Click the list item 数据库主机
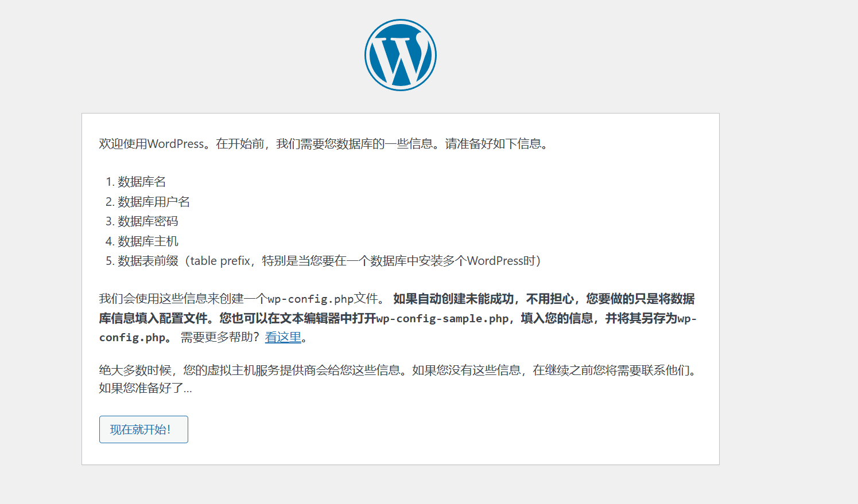The height and width of the screenshot is (504, 858). click(x=148, y=241)
